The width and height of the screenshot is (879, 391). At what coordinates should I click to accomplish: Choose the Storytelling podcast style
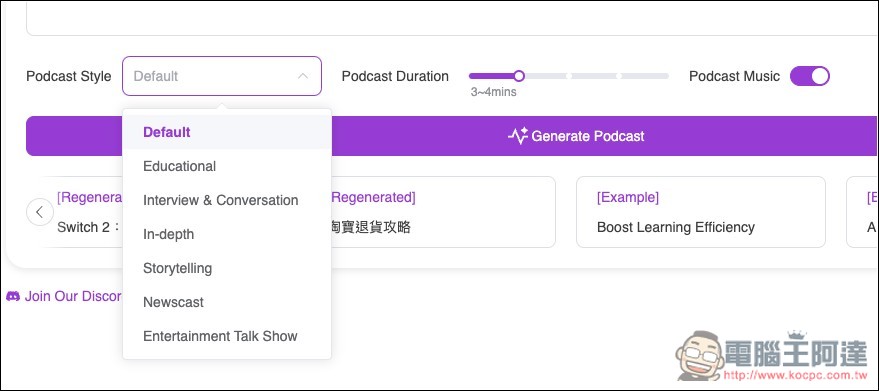pyautogui.click(x=226, y=268)
